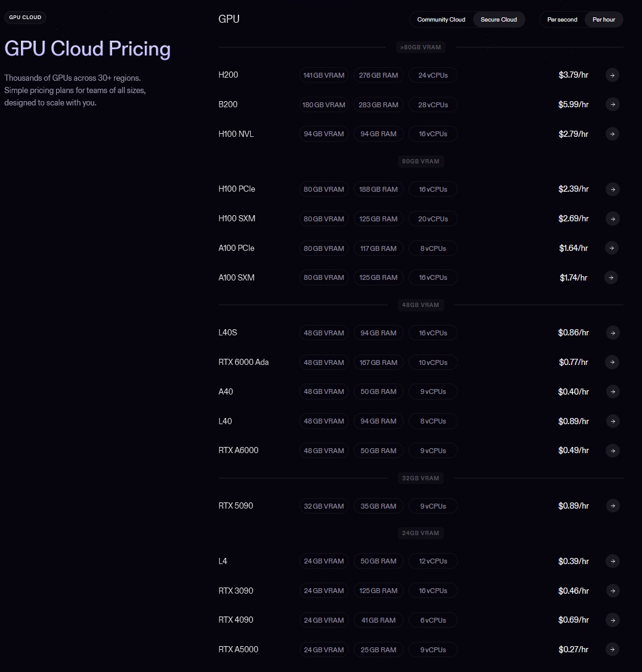Click the 141 GB VRAM tag
Screen dimensions: 642x672
pos(324,75)
